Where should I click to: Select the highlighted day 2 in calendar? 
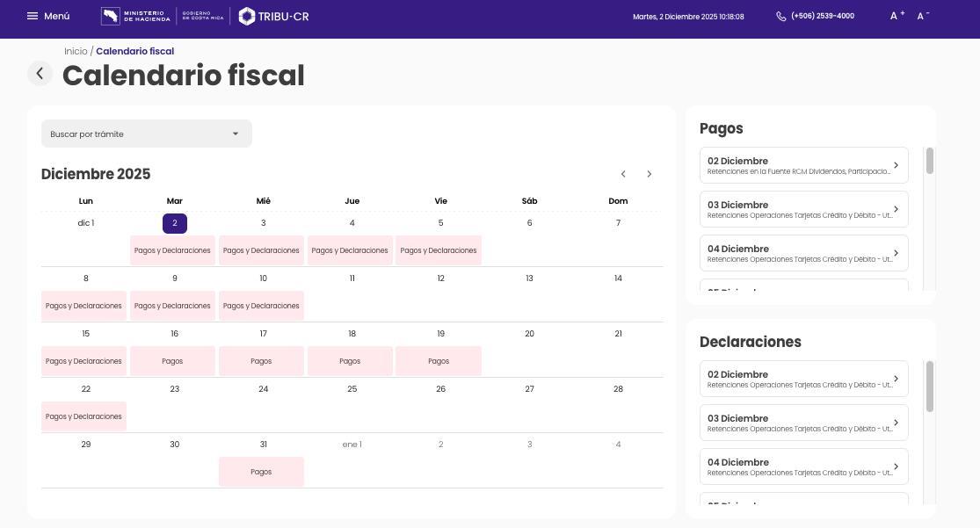(174, 223)
